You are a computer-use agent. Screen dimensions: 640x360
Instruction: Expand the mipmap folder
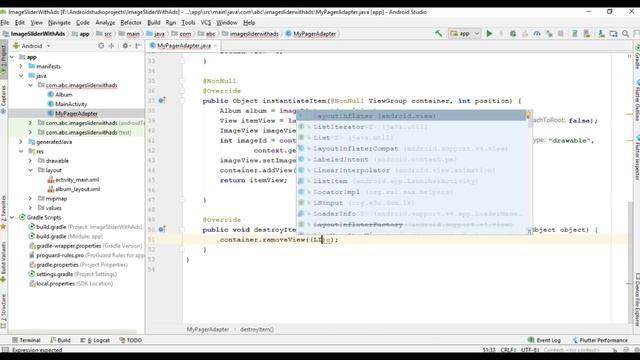coord(31,198)
